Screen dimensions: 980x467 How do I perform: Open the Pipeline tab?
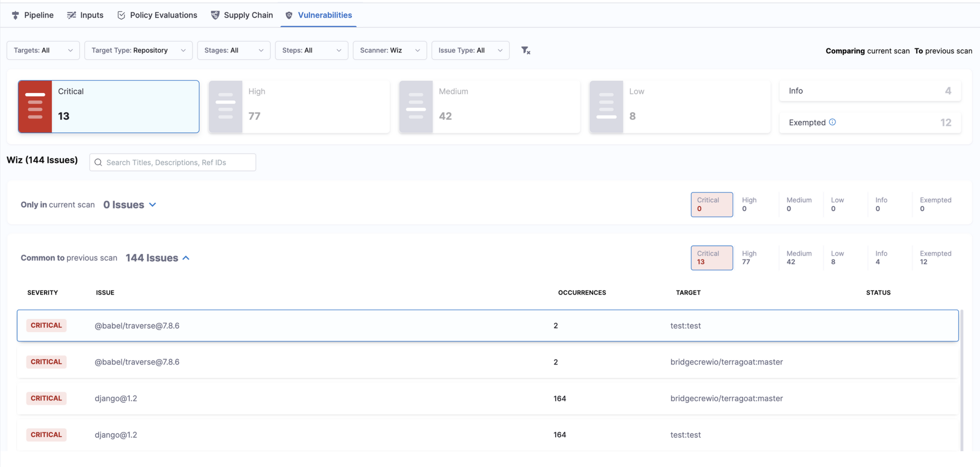point(32,15)
